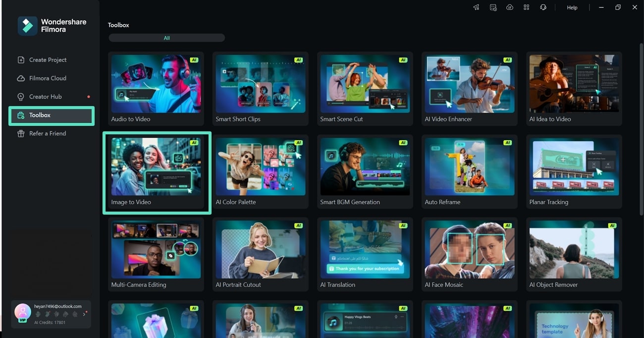Click the paper plane icon in the top bar
The image size is (644, 338).
476,7
